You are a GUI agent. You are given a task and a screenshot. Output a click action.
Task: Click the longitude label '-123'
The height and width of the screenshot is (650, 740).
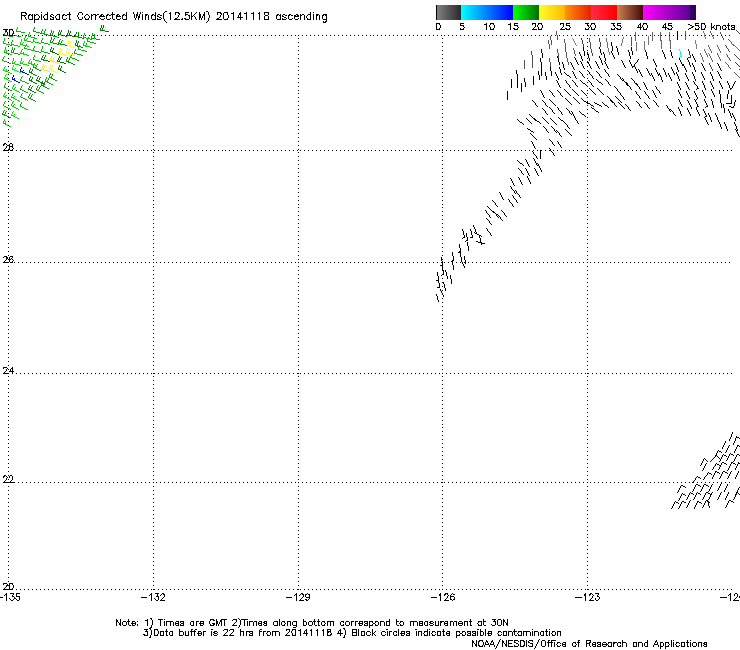(588, 597)
